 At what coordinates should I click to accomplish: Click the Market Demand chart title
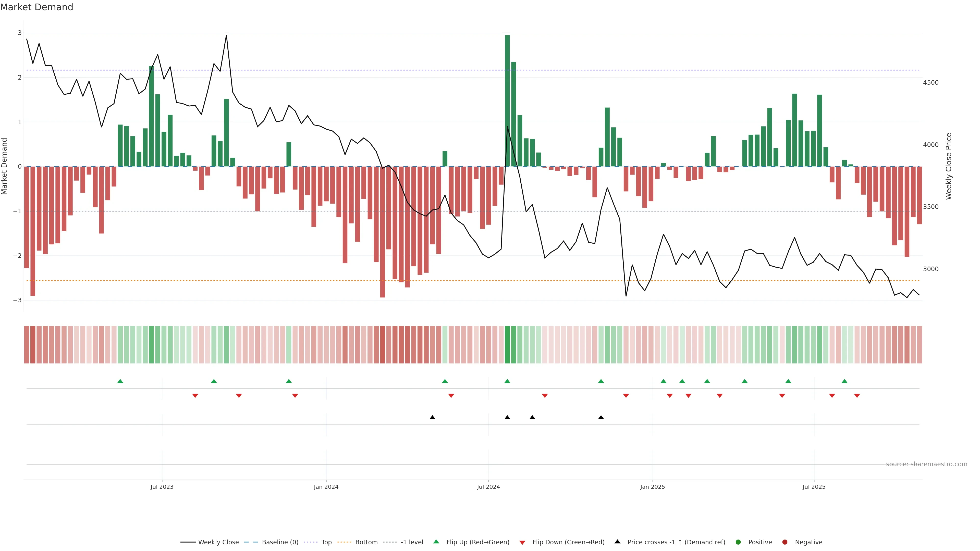point(36,7)
